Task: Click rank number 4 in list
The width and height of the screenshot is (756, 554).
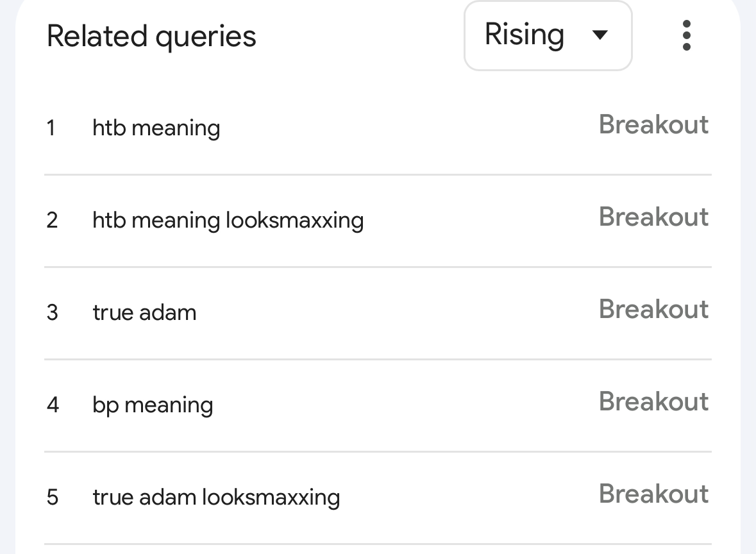Action: tap(53, 405)
